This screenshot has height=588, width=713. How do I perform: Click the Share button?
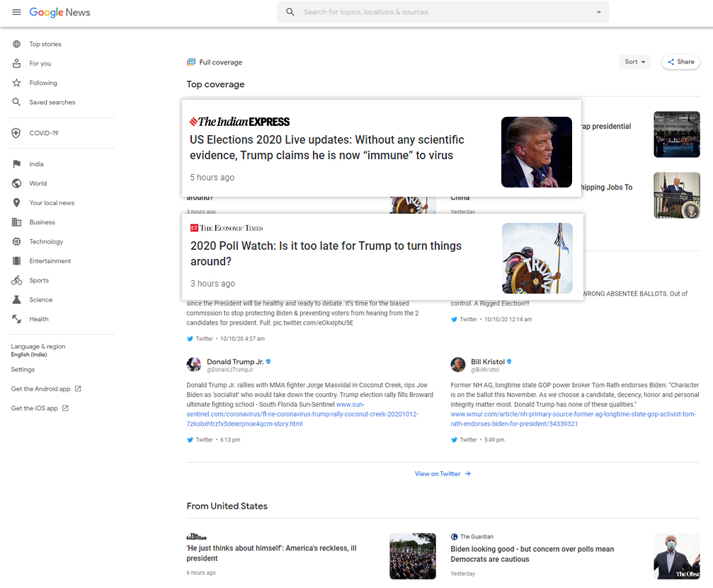click(x=680, y=62)
